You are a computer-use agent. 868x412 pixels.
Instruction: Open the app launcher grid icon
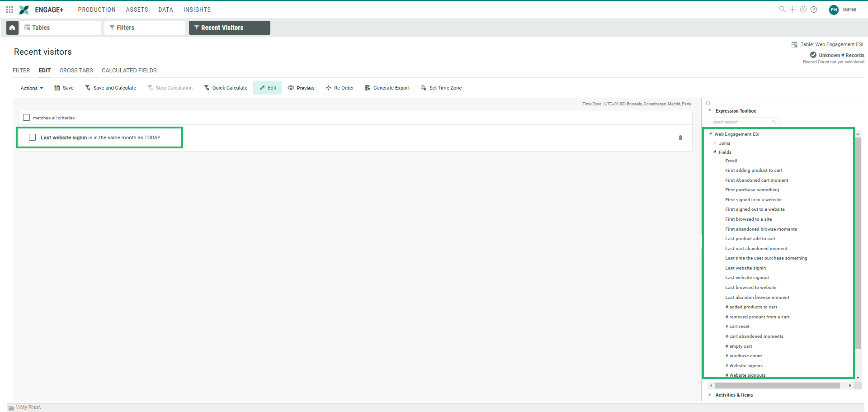tap(9, 9)
